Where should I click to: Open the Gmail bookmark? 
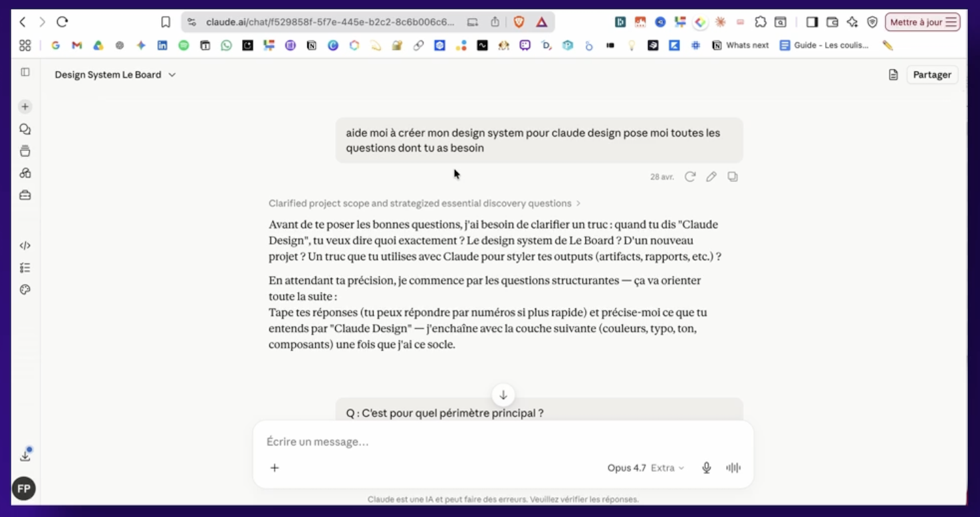(x=76, y=45)
